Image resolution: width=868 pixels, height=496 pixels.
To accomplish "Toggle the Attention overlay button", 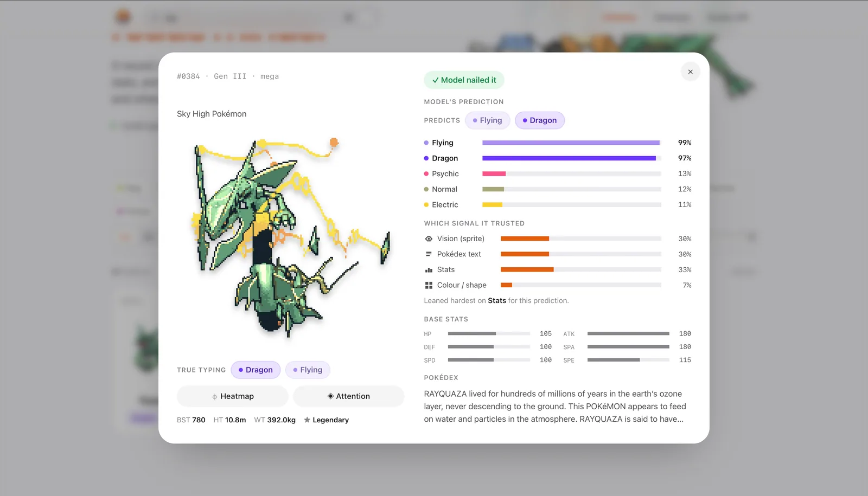I will pos(349,396).
